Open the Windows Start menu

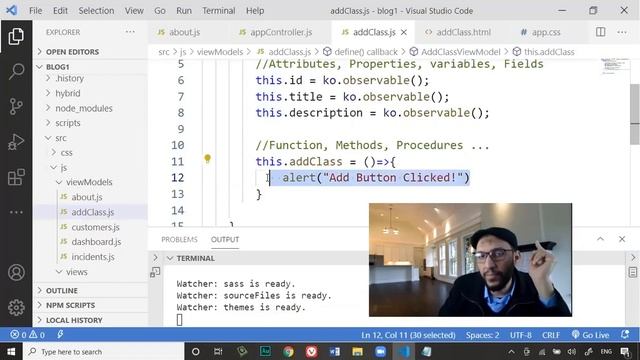point(11,351)
